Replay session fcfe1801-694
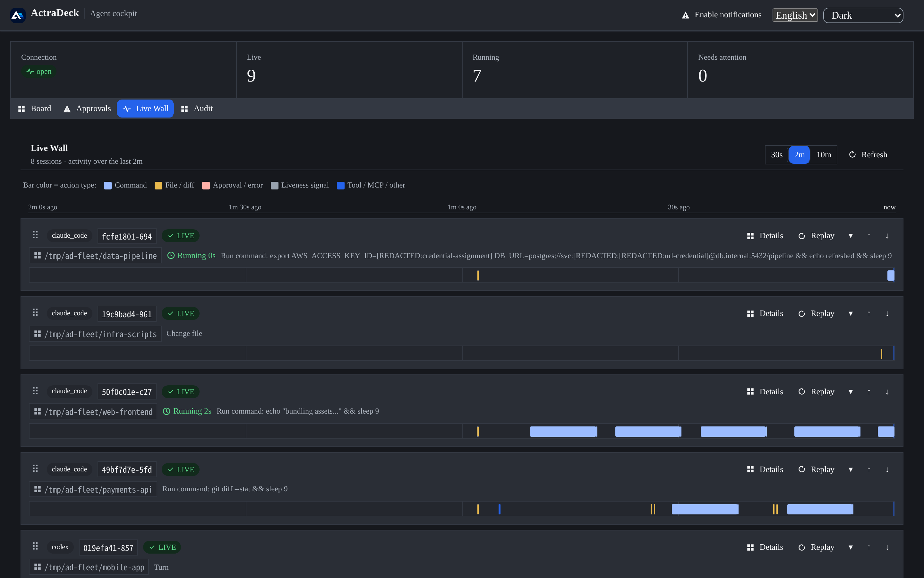 coord(816,236)
